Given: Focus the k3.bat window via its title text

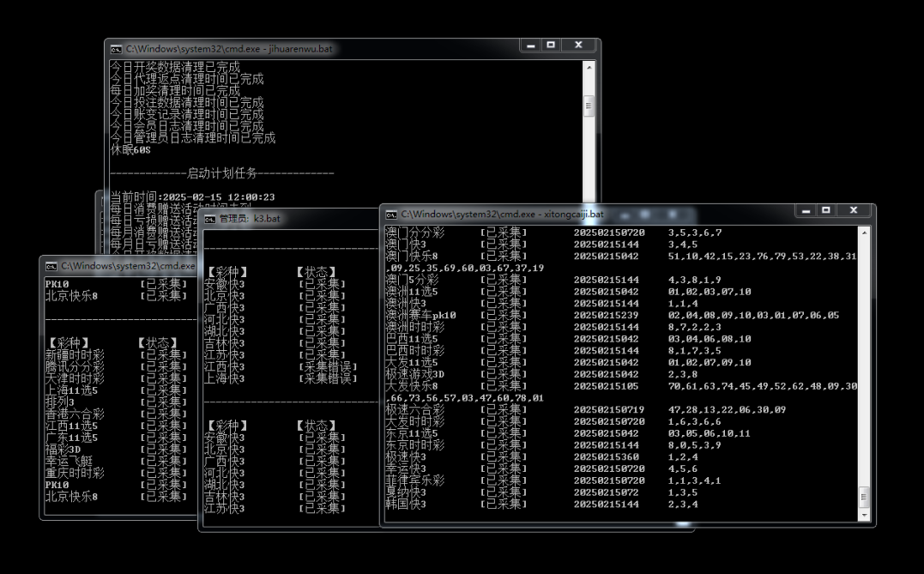Looking at the screenshot, I should click(x=249, y=219).
